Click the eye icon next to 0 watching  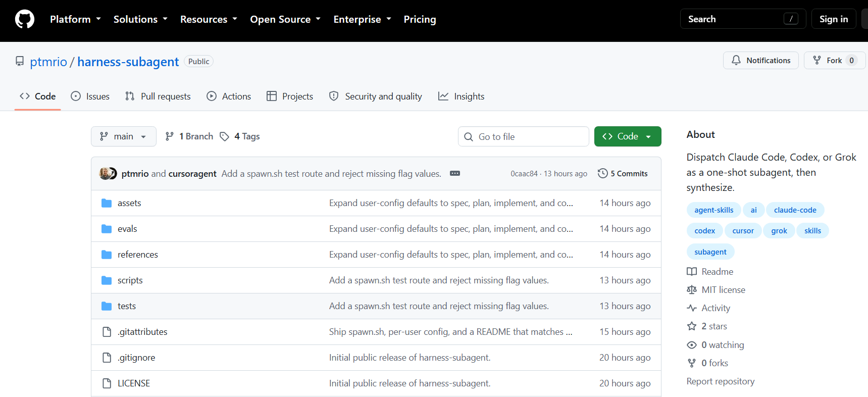[692, 345]
